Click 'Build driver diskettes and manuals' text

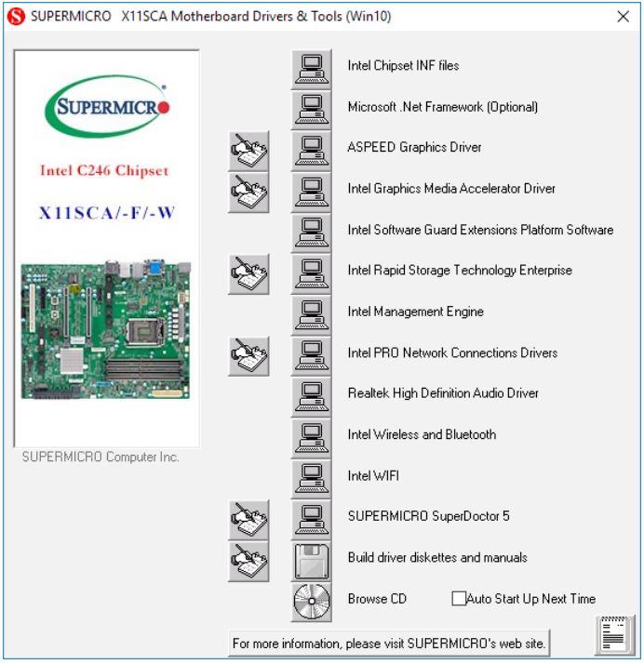[x=437, y=557]
